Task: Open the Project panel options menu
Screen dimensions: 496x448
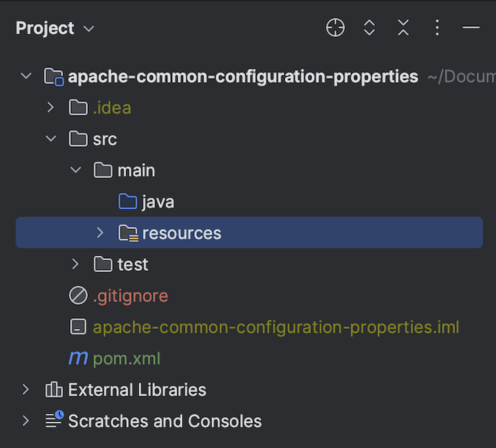Action: (x=437, y=28)
